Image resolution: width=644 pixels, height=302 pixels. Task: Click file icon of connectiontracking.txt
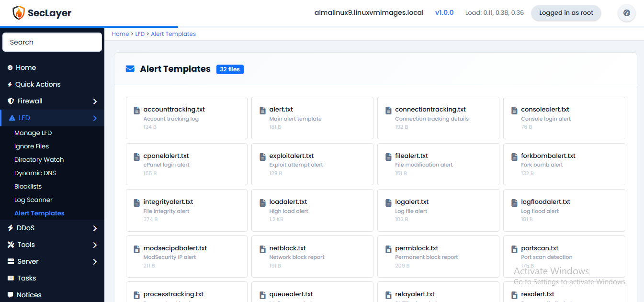click(x=388, y=111)
